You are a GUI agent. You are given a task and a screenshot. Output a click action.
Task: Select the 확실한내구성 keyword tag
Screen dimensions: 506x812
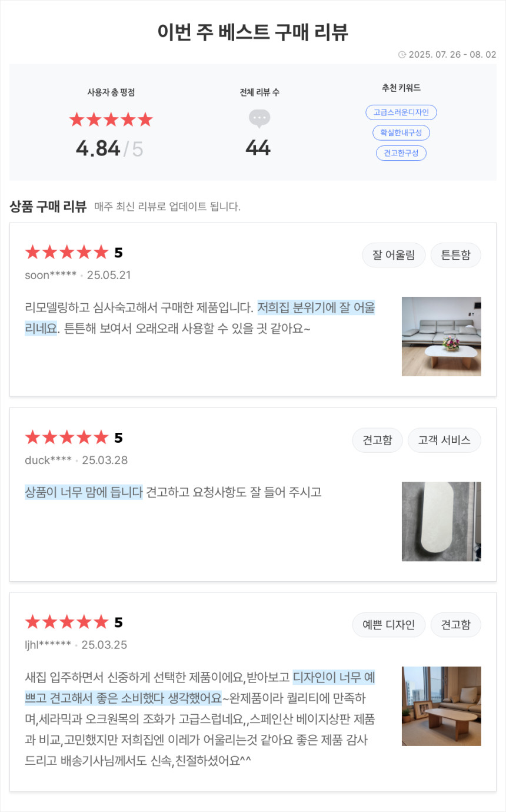point(401,132)
